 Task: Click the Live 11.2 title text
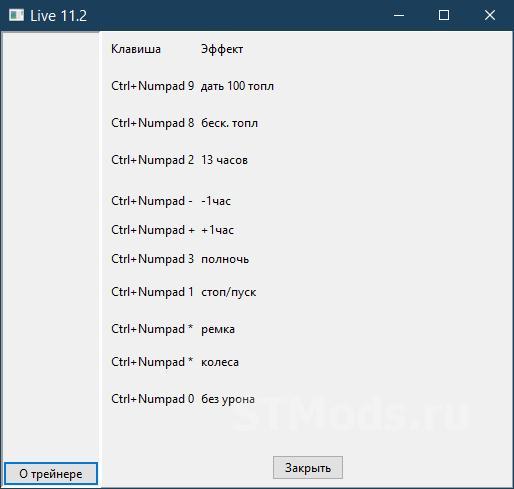point(58,16)
